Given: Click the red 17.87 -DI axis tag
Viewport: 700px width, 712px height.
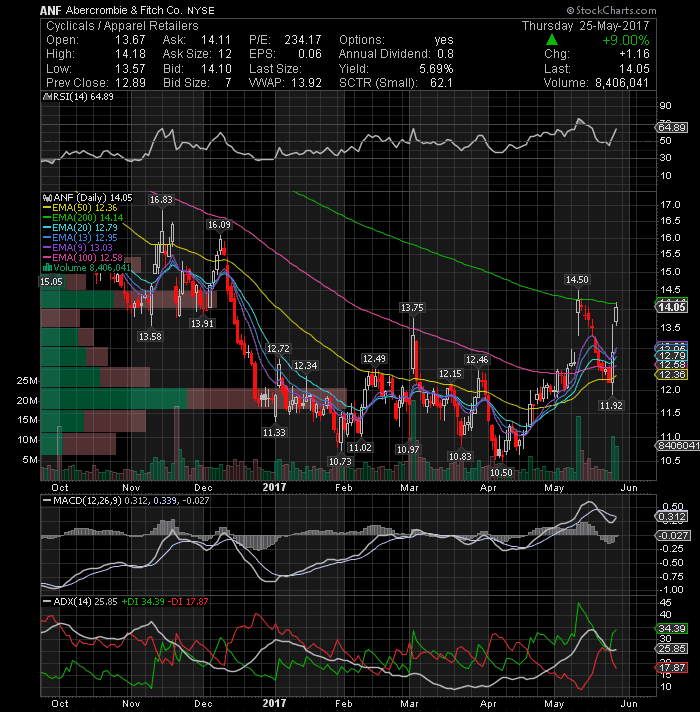Looking at the screenshot, I should pyautogui.click(x=672, y=668).
